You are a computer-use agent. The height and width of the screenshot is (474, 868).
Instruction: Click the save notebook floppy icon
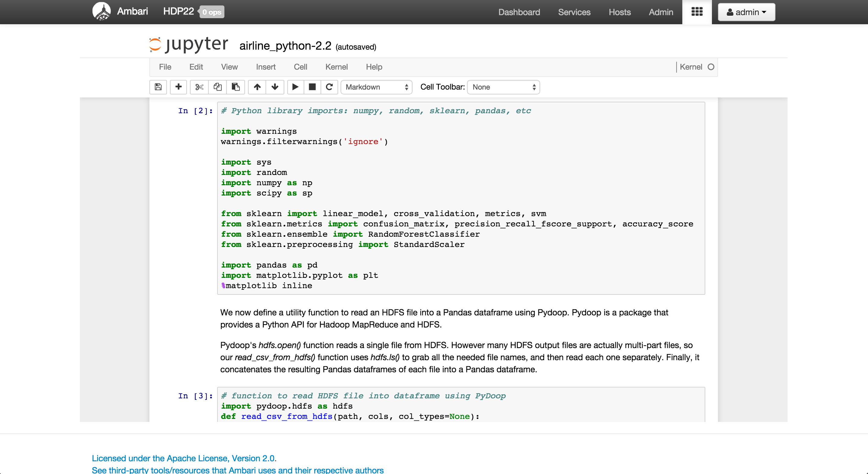pyautogui.click(x=158, y=87)
